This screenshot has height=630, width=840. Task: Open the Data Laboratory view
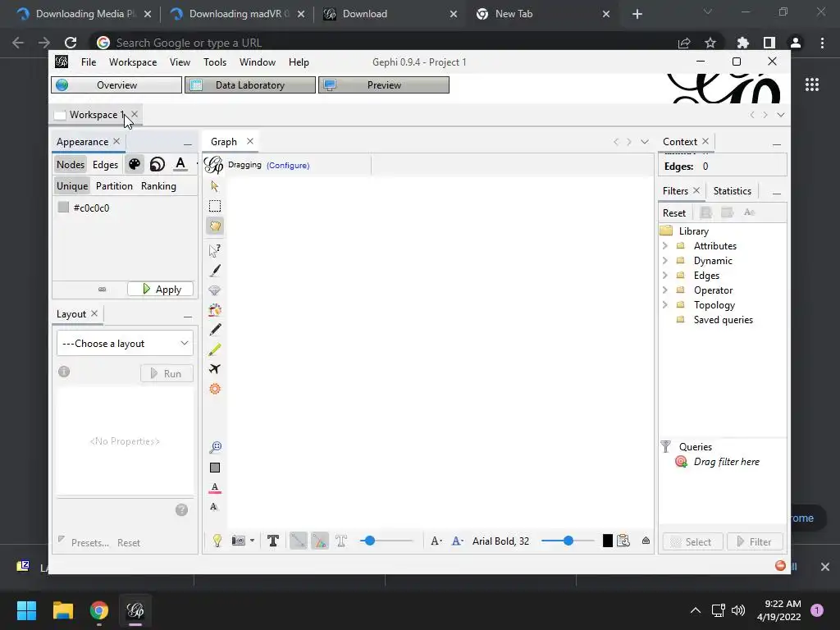(x=250, y=85)
